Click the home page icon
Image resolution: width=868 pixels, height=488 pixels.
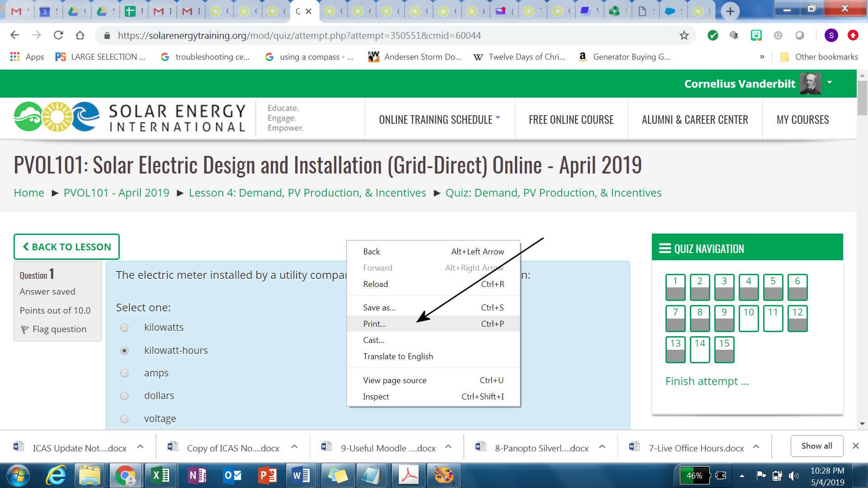[x=80, y=35]
